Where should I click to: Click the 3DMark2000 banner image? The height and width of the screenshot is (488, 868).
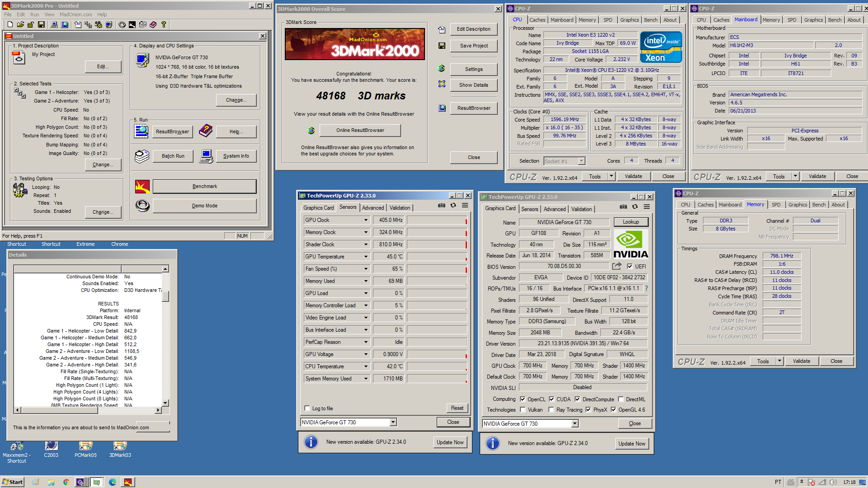click(354, 44)
